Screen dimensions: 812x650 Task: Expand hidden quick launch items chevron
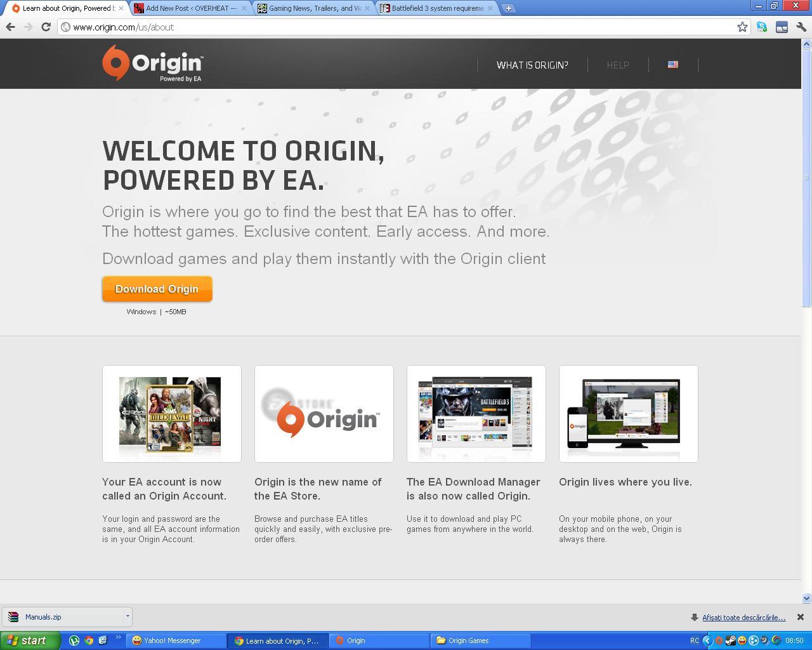(x=118, y=638)
